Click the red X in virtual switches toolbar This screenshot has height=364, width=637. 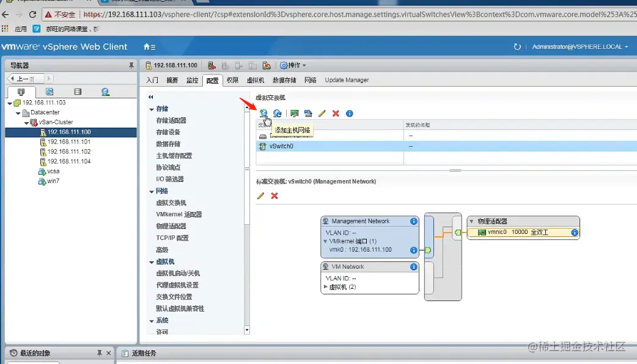[x=336, y=113]
